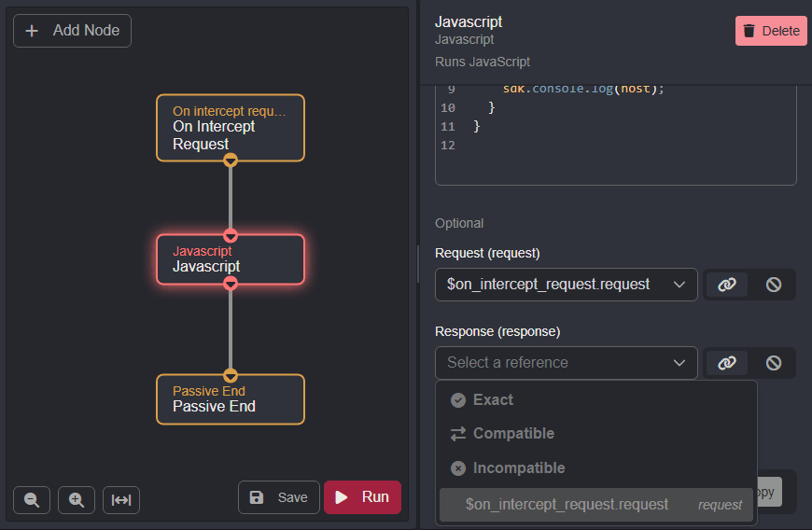This screenshot has width=812, height=530.
Task: Click the Javascript panel title
Action: click(469, 21)
